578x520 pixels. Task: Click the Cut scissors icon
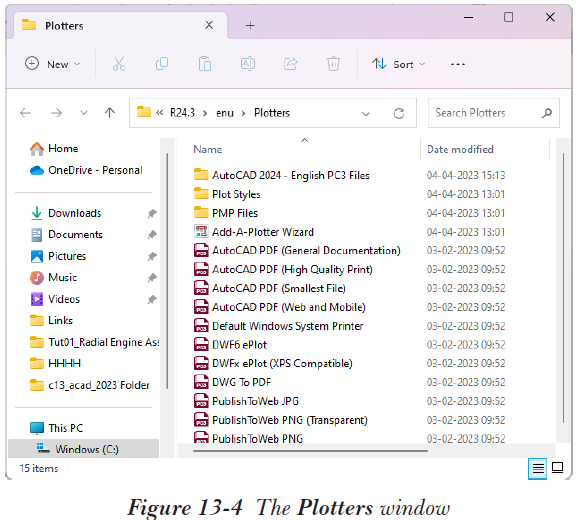tap(119, 64)
